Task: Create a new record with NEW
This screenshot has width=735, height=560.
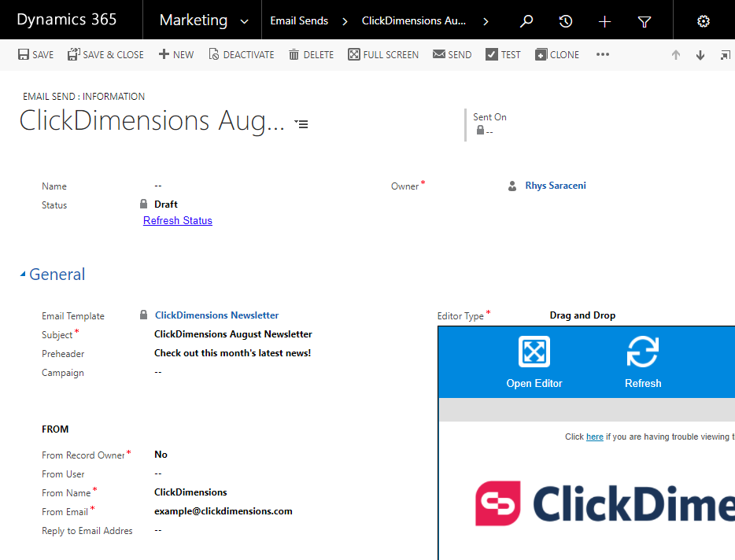Action: coord(176,55)
